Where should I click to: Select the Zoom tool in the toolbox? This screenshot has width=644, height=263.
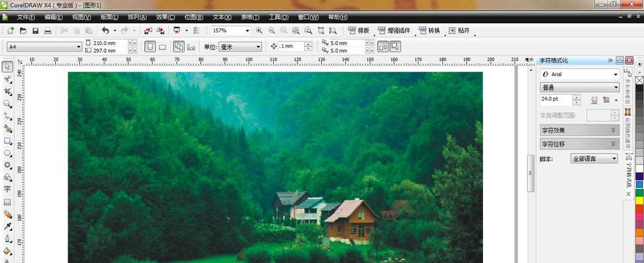point(7,103)
